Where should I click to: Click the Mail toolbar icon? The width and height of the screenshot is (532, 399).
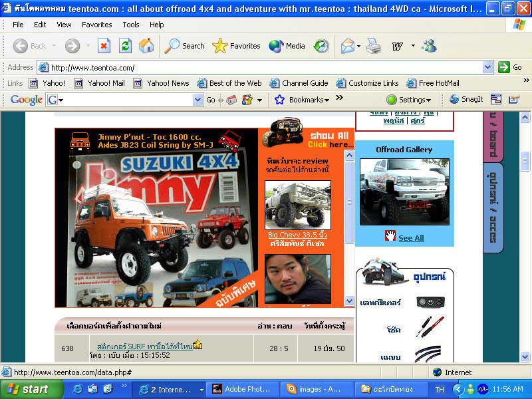pos(348,46)
